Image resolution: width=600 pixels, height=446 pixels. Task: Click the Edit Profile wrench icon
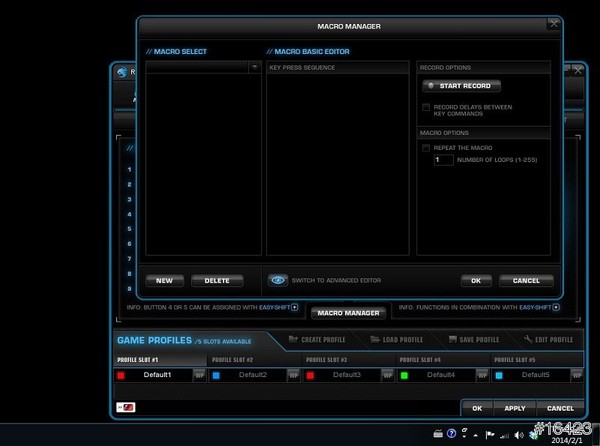527,340
